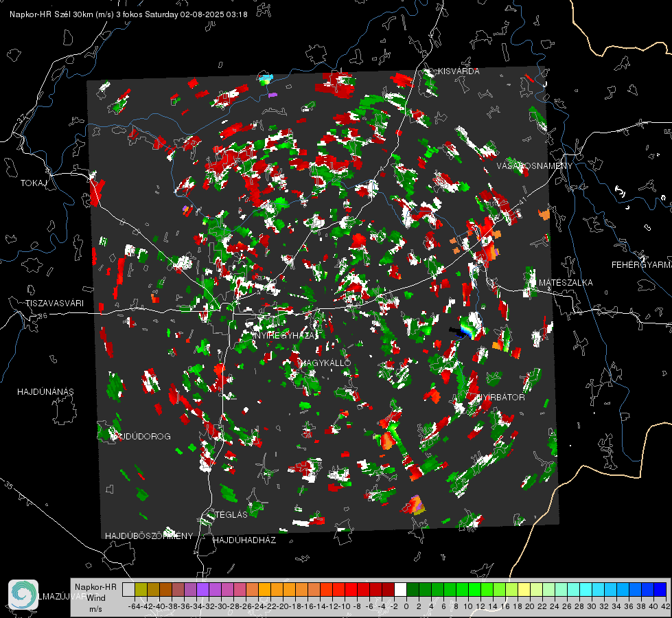672x618 pixels.
Task: Click the NYÍREGYHÁZA city label
Action: click(286, 335)
